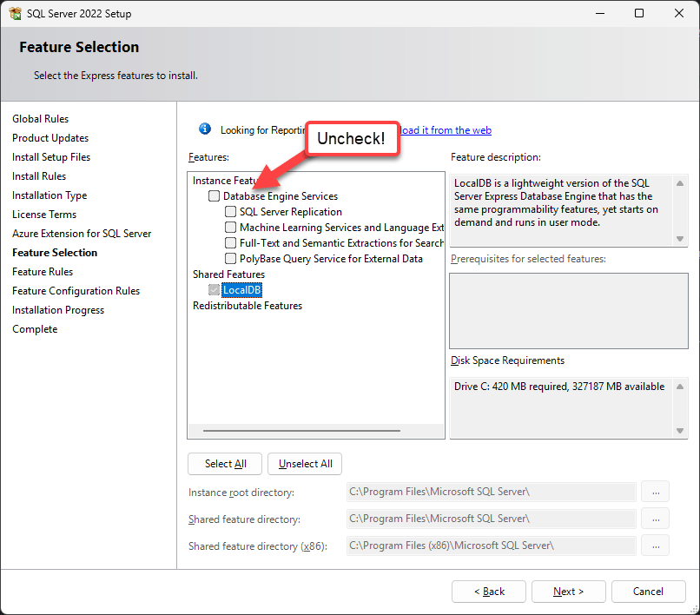Select the Feature Selection step in sidebar
Viewport: 700px width, 615px height.
click(55, 253)
